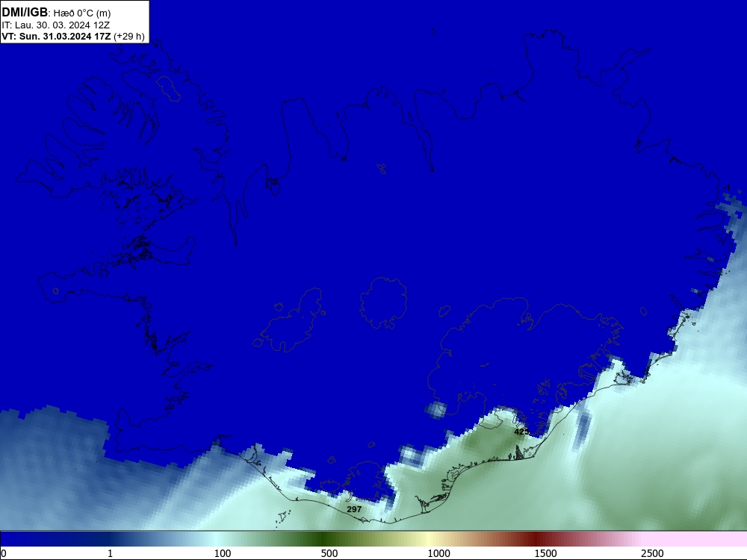This screenshot has width=747, height=560.
Task: Click the 425 value label on map
Action: (521, 432)
